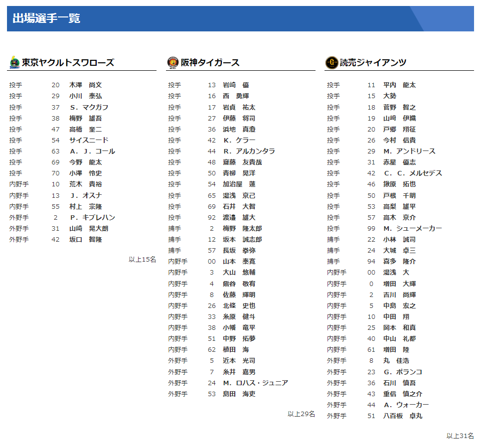Image resolution: width=487 pixels, height=448 pixels.
Task: Click player name 糸井 嘉男
Action: 239,372
